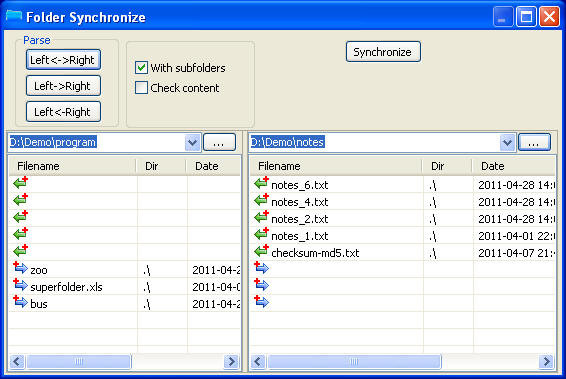Sort right pane by Dir header
The height and width of the screenshot is (379, 566).
[x=447, y=166]
